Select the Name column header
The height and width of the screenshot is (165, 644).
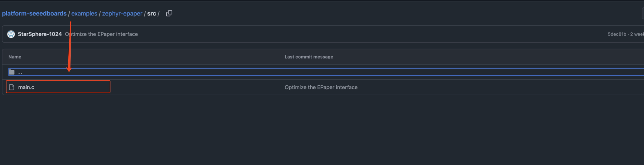[15, 57]
